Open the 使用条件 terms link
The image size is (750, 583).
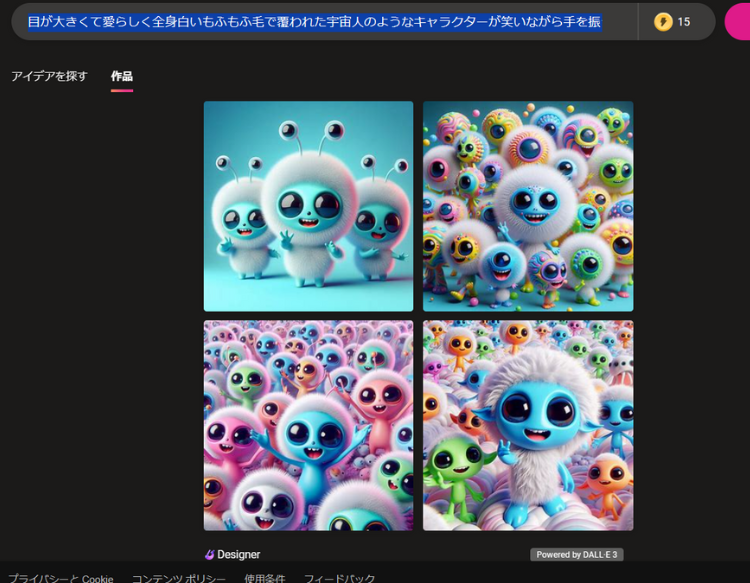coord(264,578)
